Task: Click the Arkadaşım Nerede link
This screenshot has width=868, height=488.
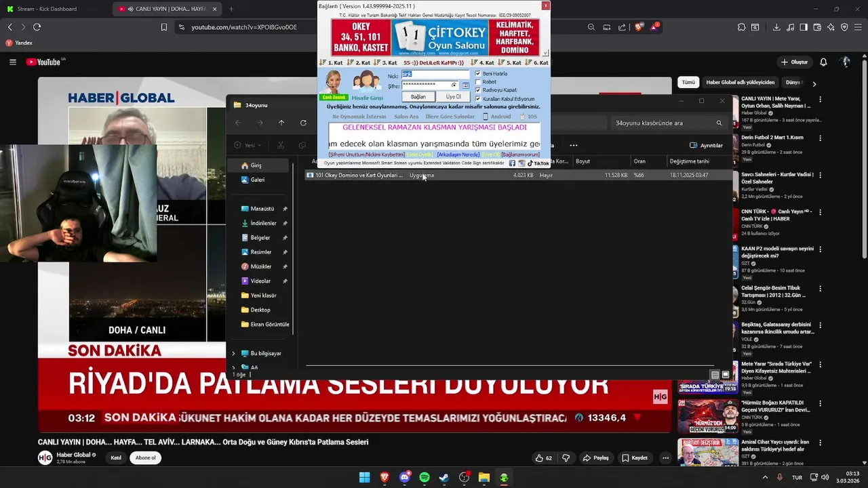Action: [458, 155]
